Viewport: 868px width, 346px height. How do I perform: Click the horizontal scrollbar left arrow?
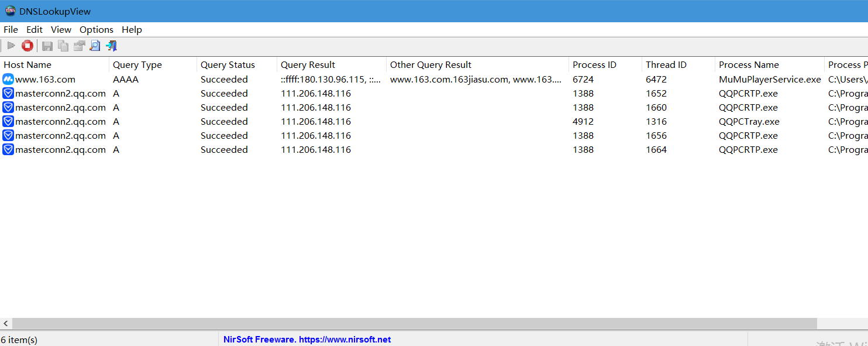coord(6,323)
